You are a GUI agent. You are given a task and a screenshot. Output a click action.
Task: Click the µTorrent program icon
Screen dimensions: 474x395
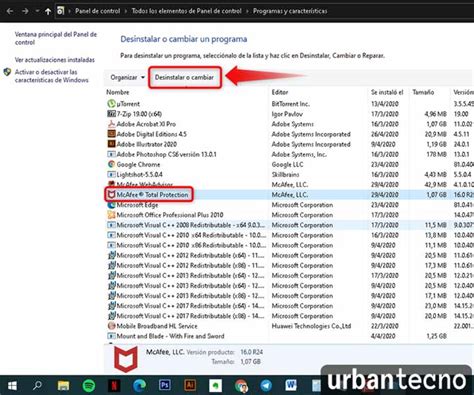(111, 104)
